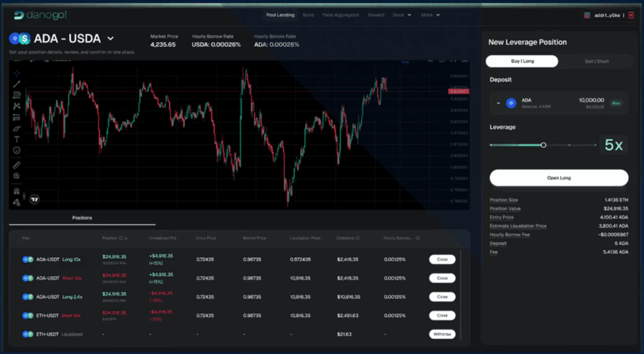
Task: Select the text annotation tool on chart
Action: [17, 139]
